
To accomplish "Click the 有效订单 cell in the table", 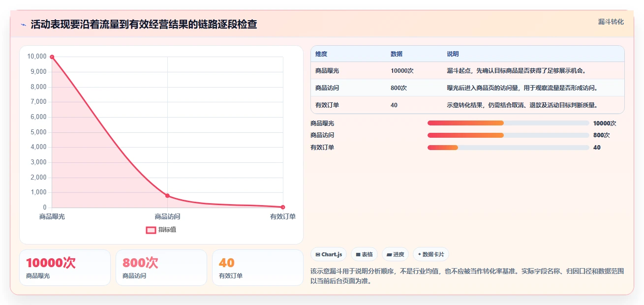I will tap(327, 105).
